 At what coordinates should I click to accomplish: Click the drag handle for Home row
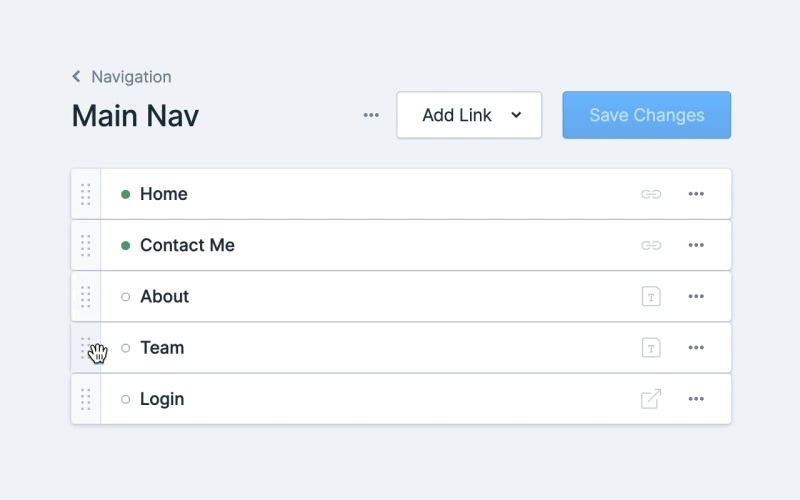86,194
